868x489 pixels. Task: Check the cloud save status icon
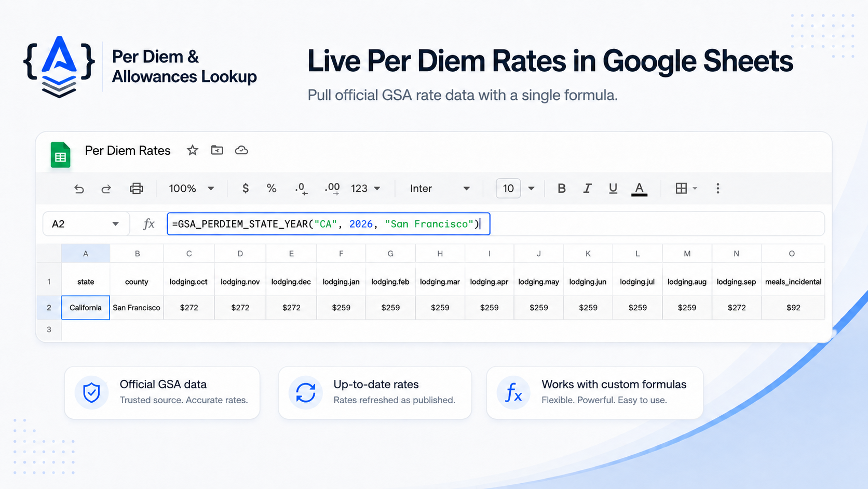point(241,150)
